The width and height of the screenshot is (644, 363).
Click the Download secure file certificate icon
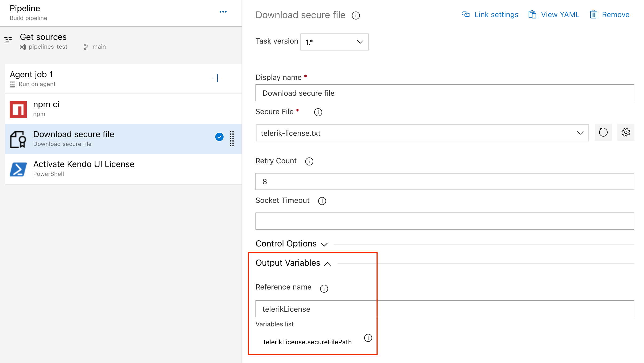(x=18, y=139)
